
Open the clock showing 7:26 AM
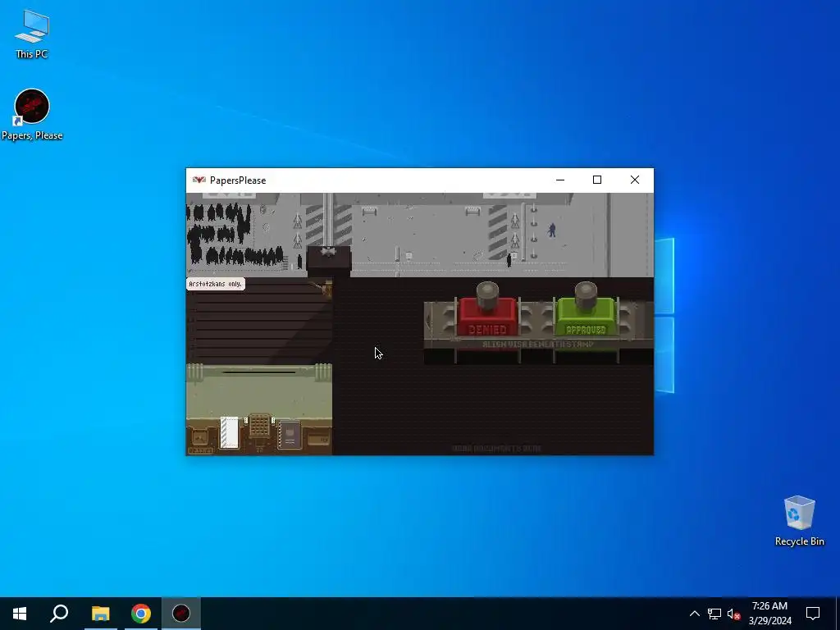point(769,614)
